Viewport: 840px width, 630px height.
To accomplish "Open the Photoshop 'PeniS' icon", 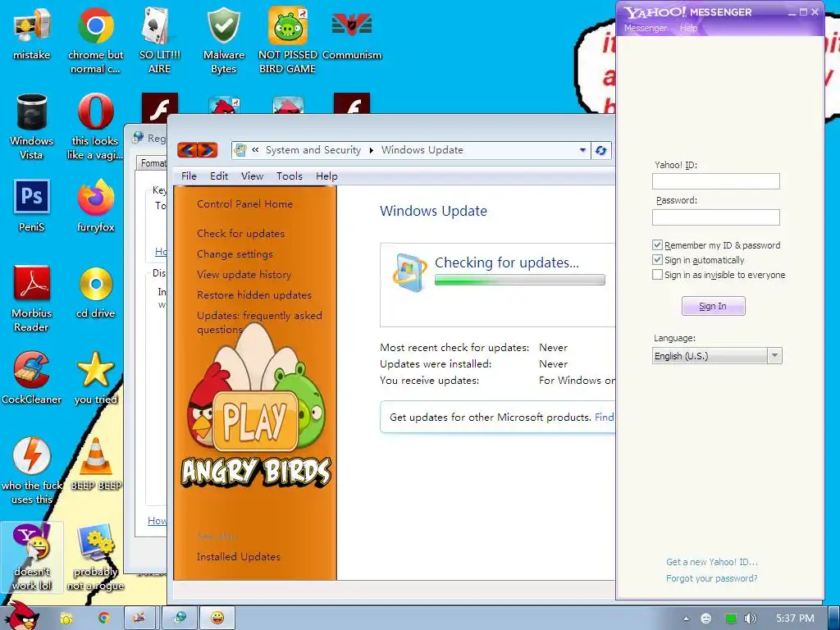I will click(x=32, y=206).
